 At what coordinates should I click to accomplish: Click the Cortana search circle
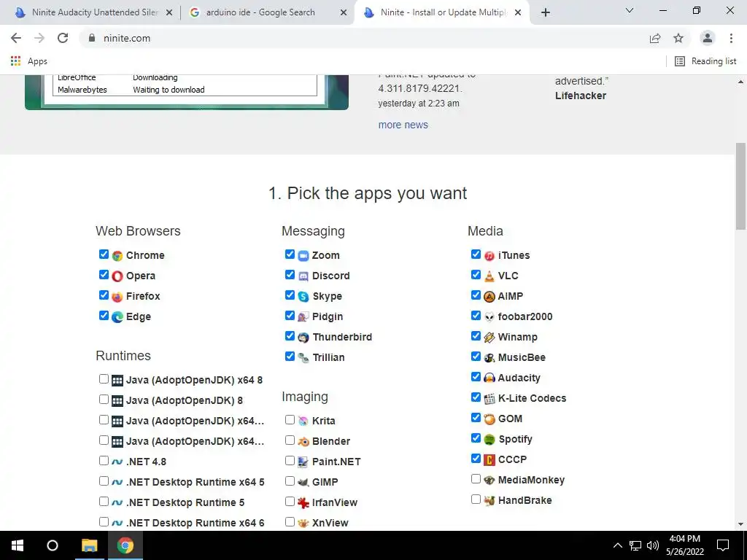[53, 545]
